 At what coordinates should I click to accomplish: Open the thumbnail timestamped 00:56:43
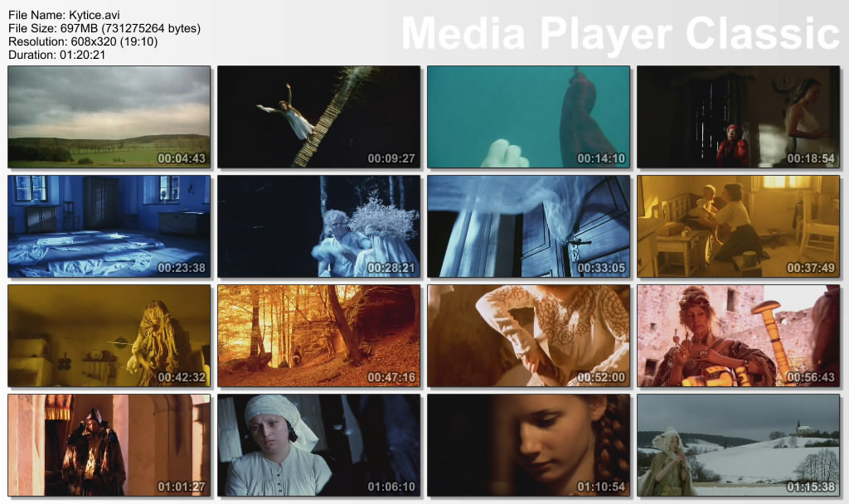tap(738, 335)
